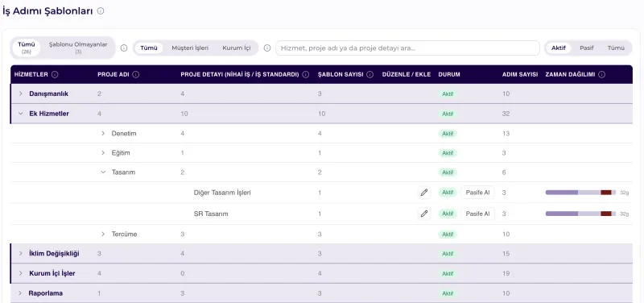
Task: Click step count 19 in Kurum İçi İşler row
Action: [506, 273]
